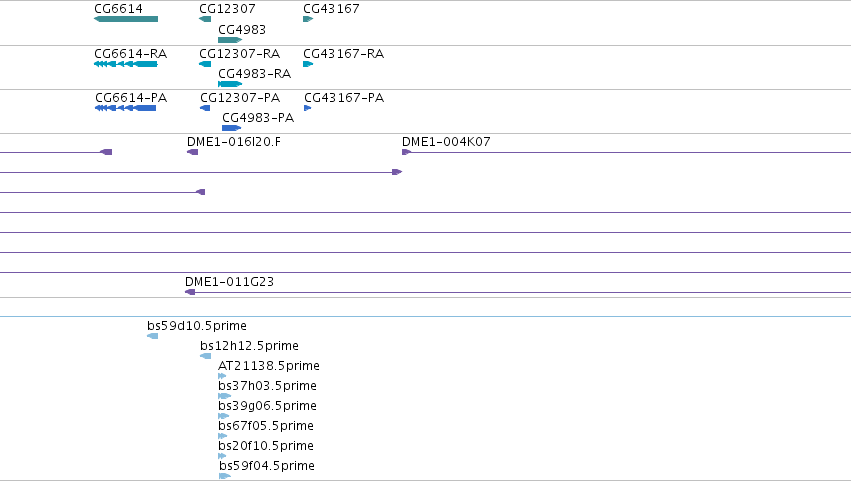
Task: Select the CG6614-RA transcript glyph
Action: (x=126, y=64)
